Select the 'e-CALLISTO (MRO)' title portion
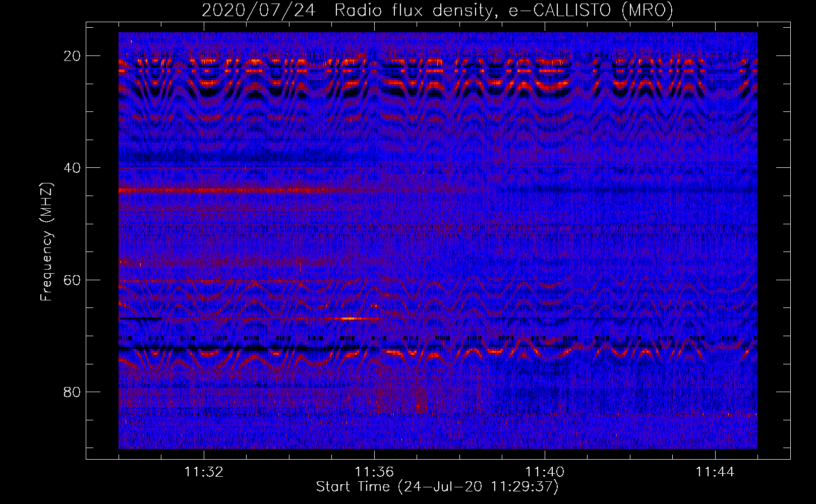The image size is (816, 504). (x=591, y=10)
